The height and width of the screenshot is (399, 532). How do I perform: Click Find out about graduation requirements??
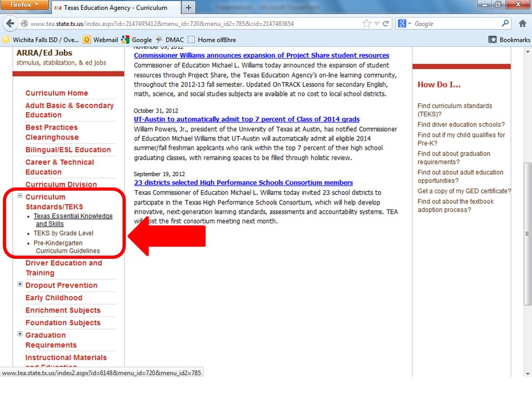click(454, 158)
